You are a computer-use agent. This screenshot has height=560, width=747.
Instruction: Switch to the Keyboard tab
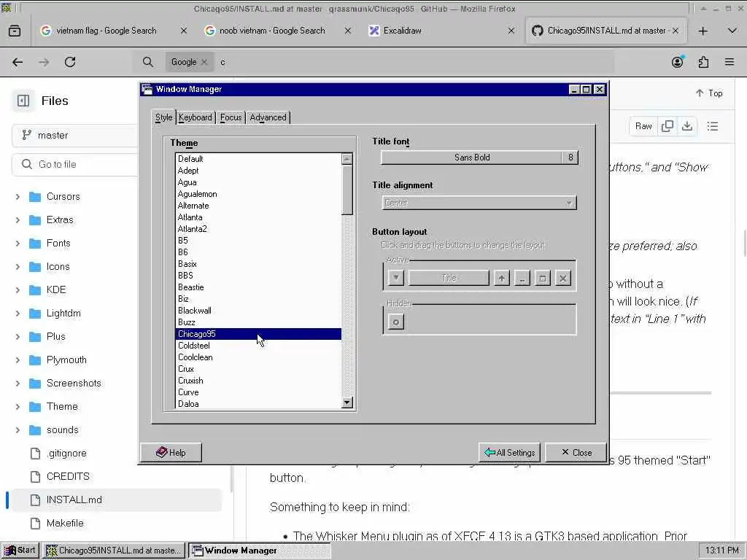[x=196, y=117]
